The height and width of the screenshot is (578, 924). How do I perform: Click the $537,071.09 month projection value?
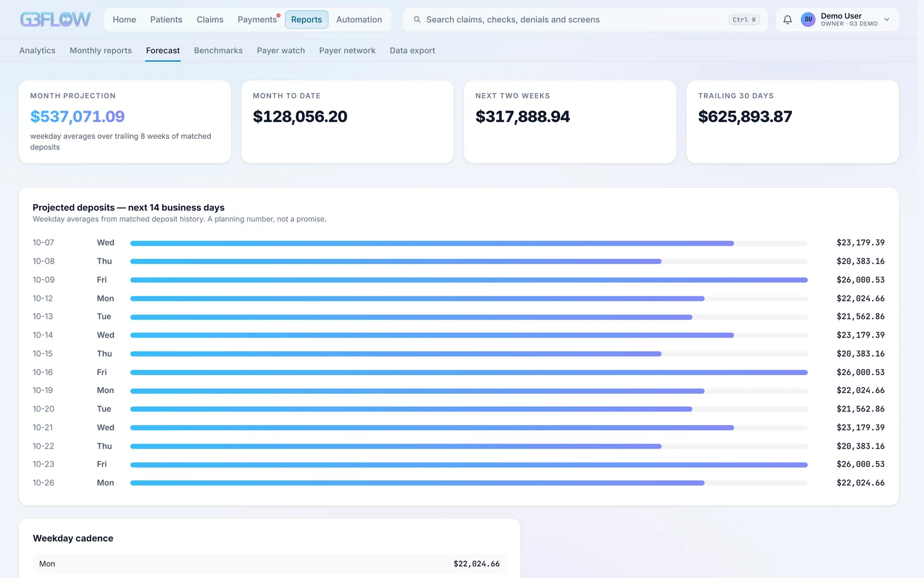(77, 117)
